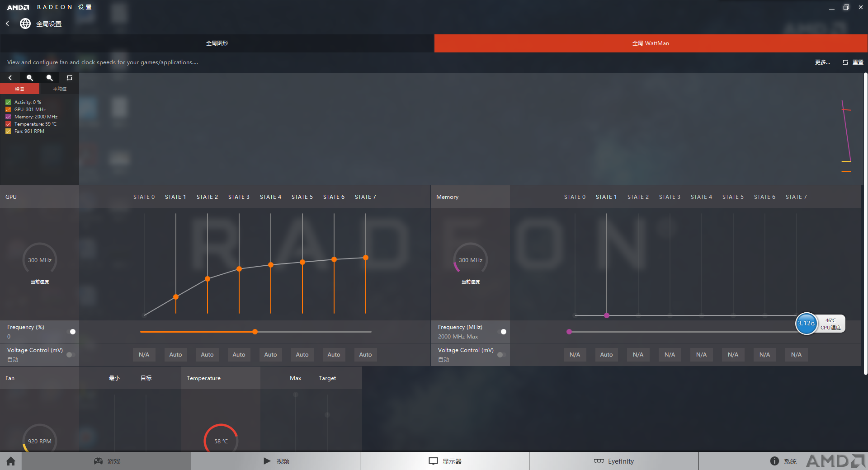Click the 重置 reset button
Viewport: 868px width, 470px height.
858,62
